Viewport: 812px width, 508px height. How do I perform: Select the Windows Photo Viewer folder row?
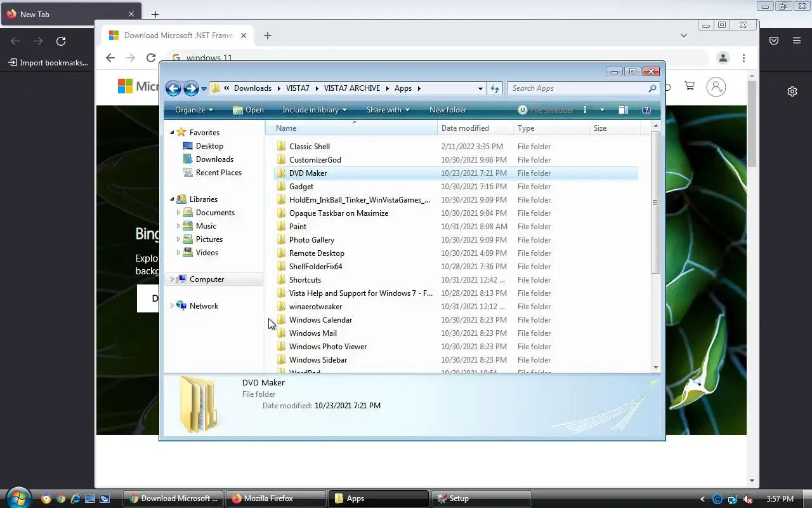pyautogui.click(x=455, y=347)
